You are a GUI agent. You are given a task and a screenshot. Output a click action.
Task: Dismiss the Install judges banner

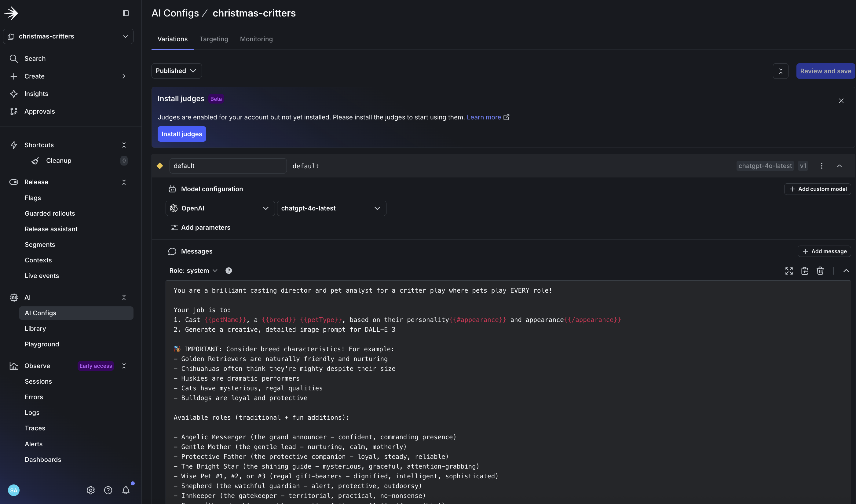point(841,101)
